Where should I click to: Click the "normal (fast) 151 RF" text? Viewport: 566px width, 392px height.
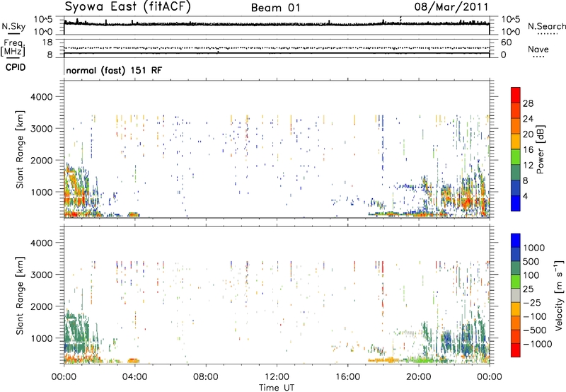(x=114, y=70)
